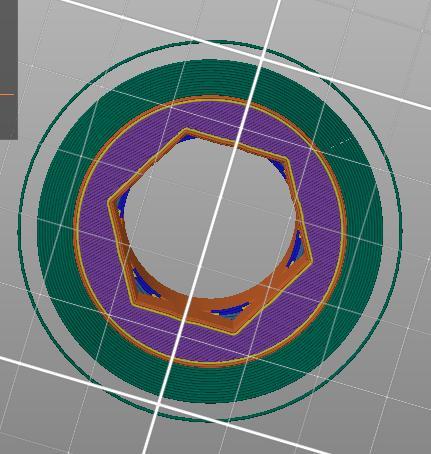431x454 pixels.
Task: Click the thick white bed axis line through center
Action: click(x=213, y=227)
